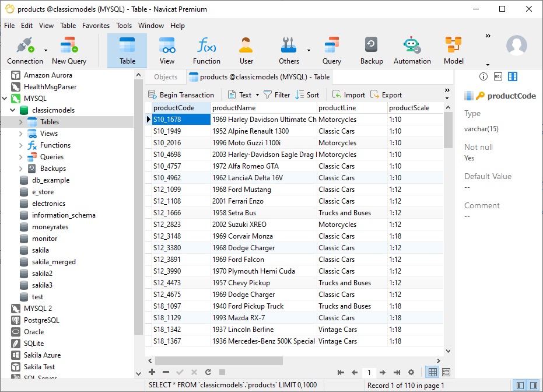The image size is (543, 392).
Task: Go to the first page of records
Action: click(x=341, y=372)
